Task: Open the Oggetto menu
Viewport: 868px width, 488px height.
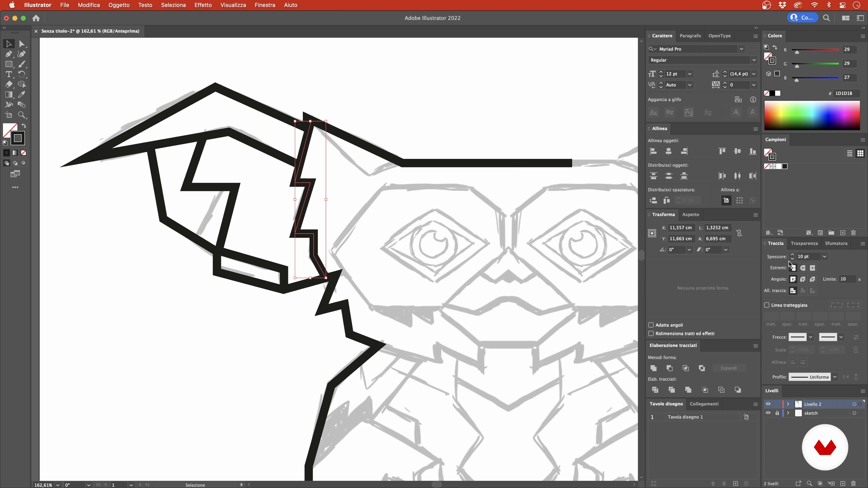Action: coord(119,5)
